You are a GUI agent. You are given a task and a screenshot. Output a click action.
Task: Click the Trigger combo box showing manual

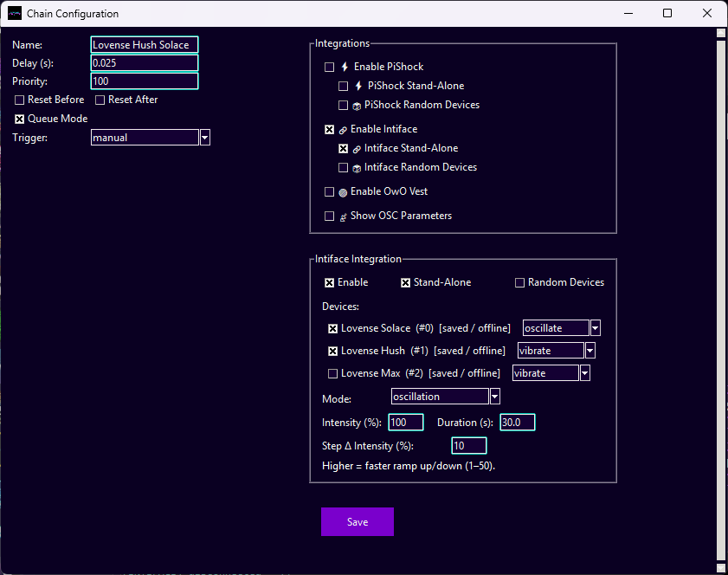coord(145,138)
